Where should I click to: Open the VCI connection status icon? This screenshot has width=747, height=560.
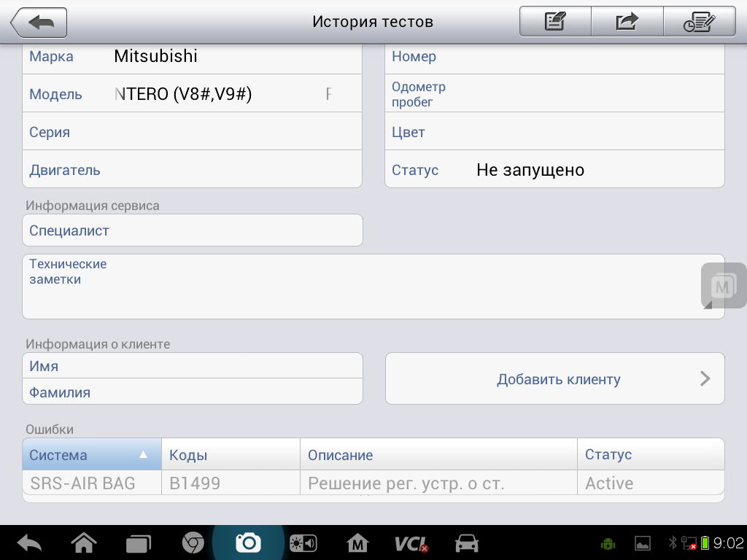pyautogui.click(x=411, y=543)
